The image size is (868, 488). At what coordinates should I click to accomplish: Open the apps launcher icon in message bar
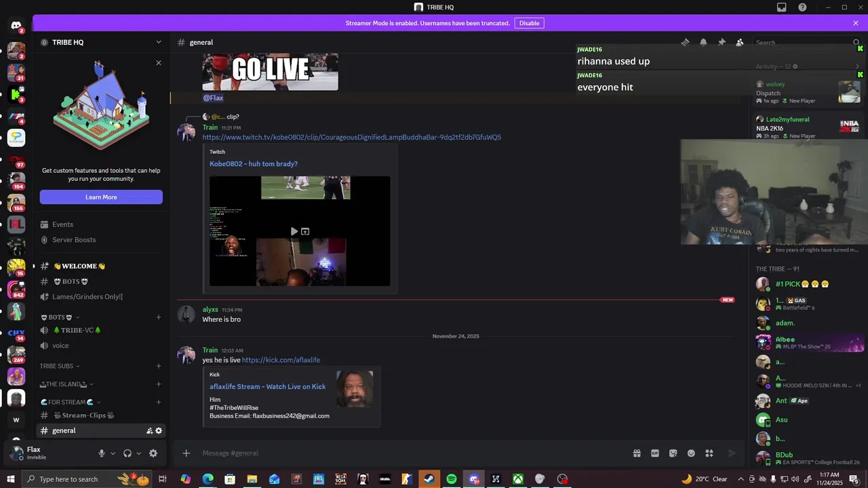(x=709, y=453)
